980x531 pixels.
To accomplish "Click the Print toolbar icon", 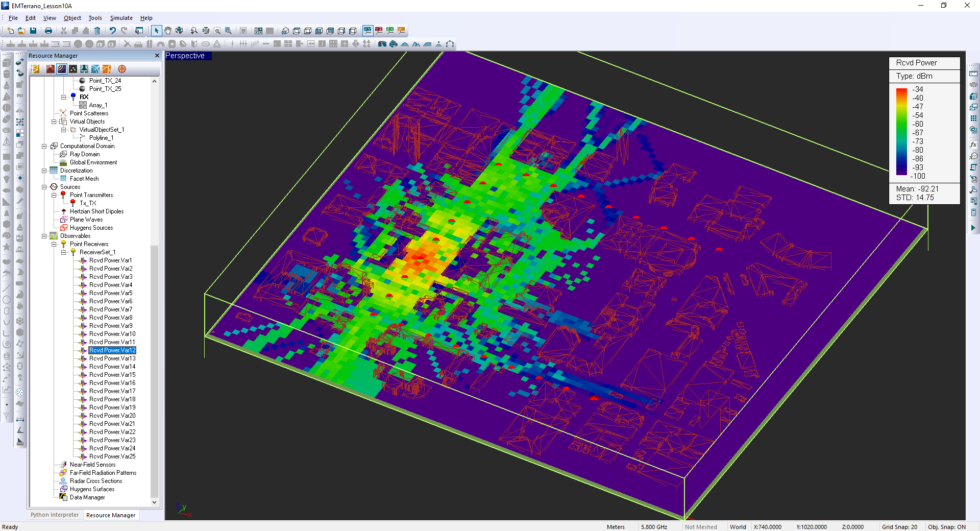I will click(48, 31).
